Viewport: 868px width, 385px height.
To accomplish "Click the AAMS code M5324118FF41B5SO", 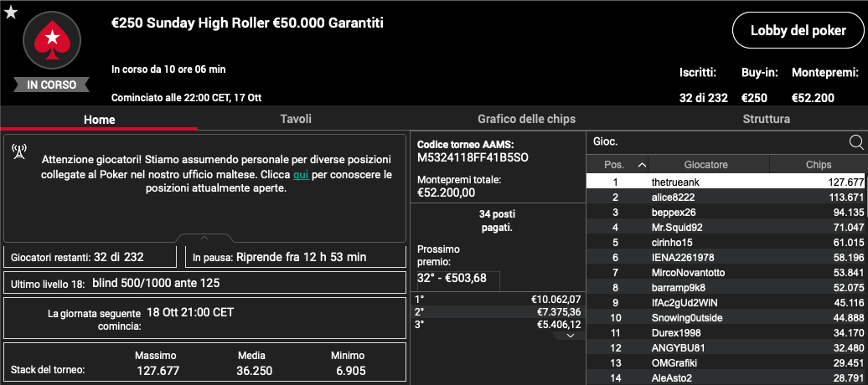I will pos(473,157).
